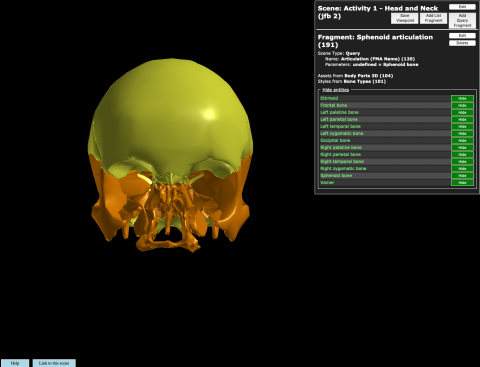
Task: Select the Right palatine bone label
Action: coord(341,147)
